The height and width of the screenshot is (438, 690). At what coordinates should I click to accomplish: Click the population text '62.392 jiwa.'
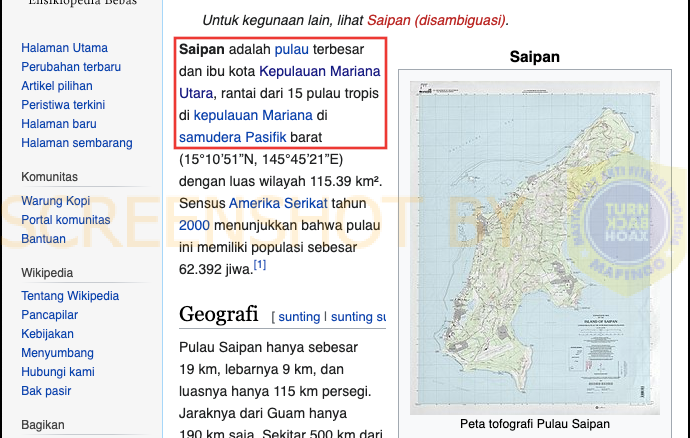[x=216, y=269]
